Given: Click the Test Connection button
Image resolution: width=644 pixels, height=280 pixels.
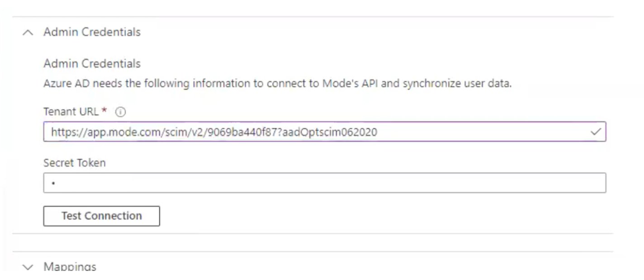Looking at the screenshot, I should [x=102, y=216].
